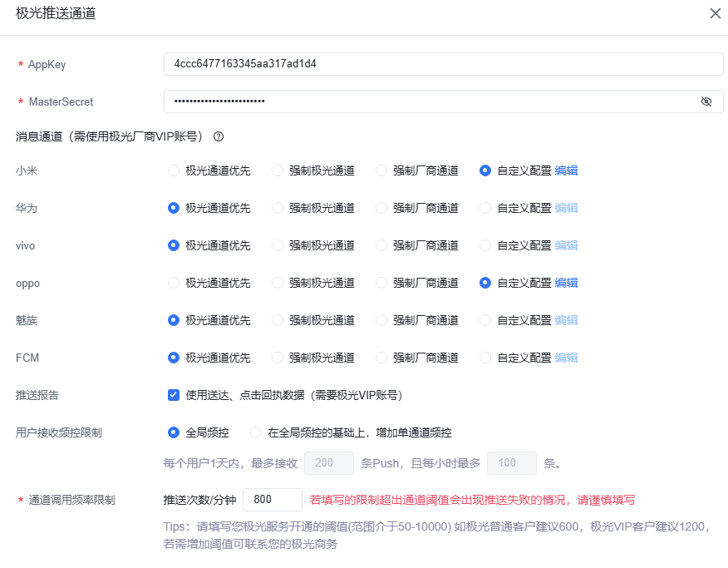Select 强制厂商通道 for FCM
Image resolution: width=728 pixels, height=568 pixels.
click(381, 358)
